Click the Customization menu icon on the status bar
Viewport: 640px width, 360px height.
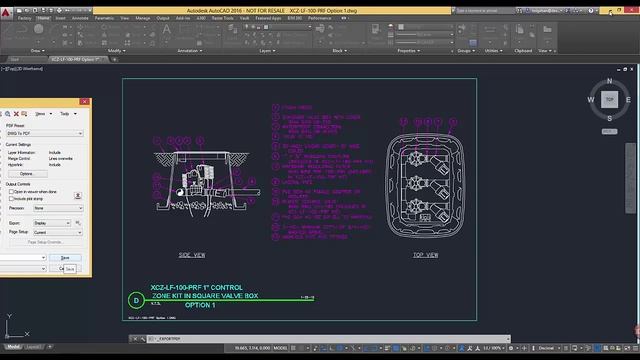636,348
